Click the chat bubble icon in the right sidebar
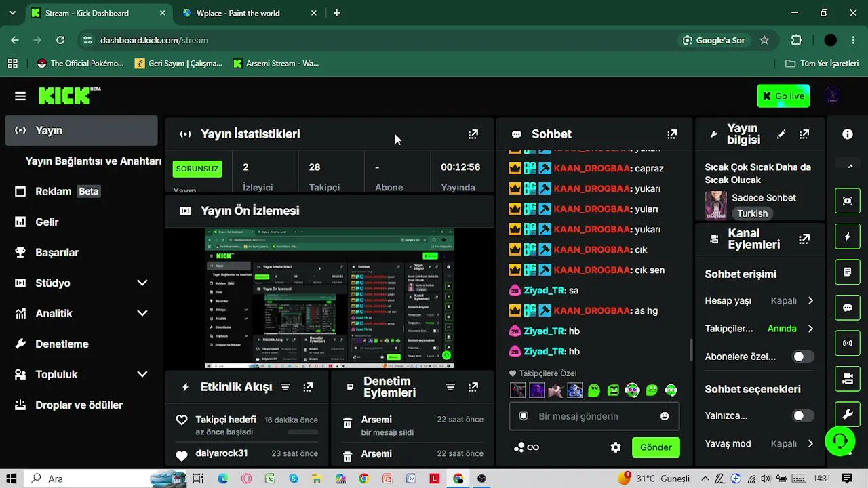The height and width of the screenshot is (488, 868). point(848,308)
